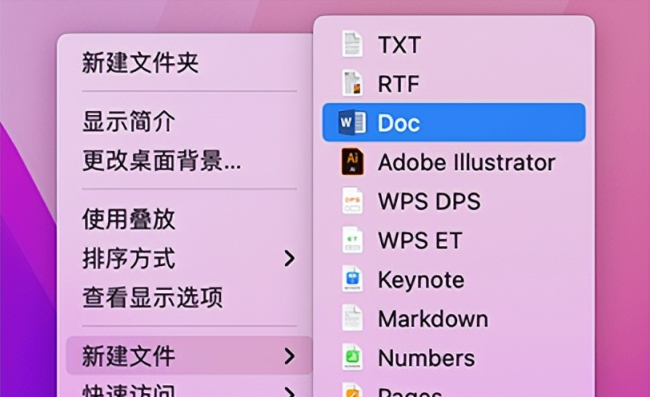Image resolution: width=650 pixels, height=397 pixels.
Task: Click the RTF file icon
Action: (x=352, y=83)
